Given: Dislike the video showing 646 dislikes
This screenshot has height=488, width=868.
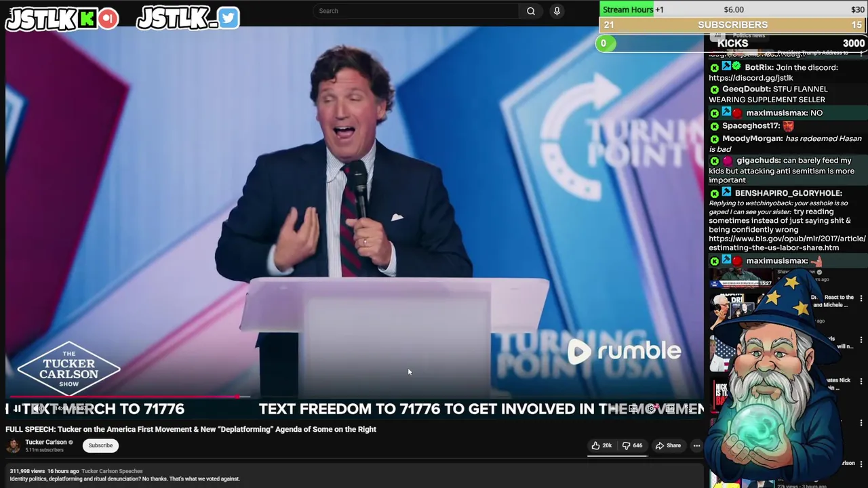Looking at the screenshot, I should 632,445.
